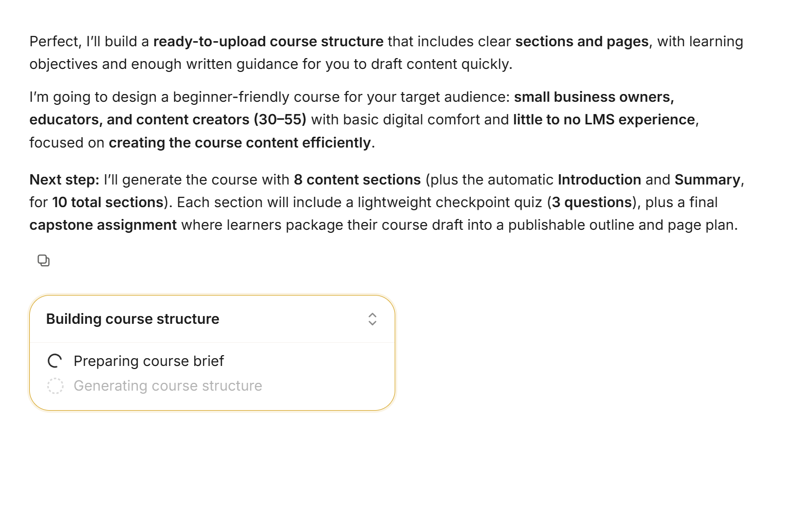Click the loading spinner beside Preparing course brief
Viewport: 812px width, 515px height.
click(x=55, y=361)
